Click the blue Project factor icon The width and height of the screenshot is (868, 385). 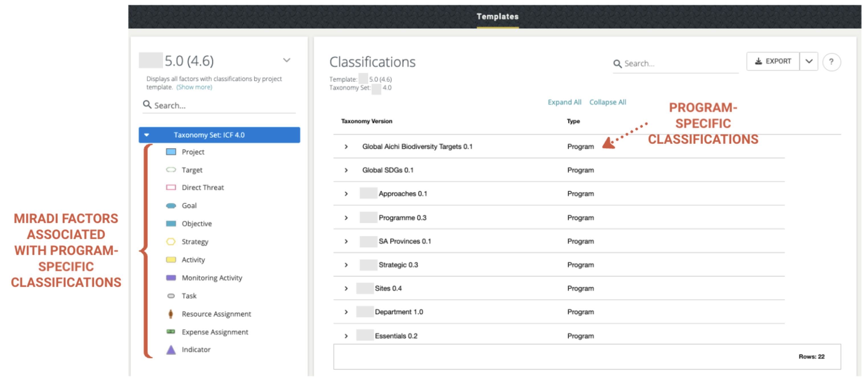point(171,152)
